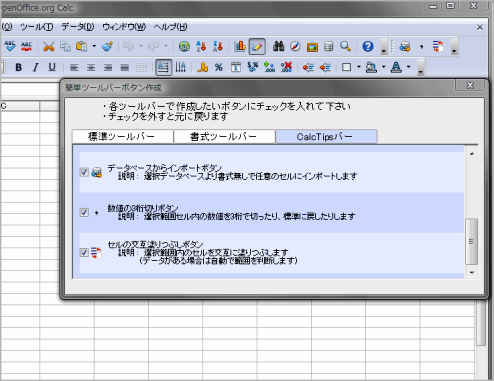Open the データ menu
Screen dimensions: 494x381
pyautogui.click(x=78, y=27)
